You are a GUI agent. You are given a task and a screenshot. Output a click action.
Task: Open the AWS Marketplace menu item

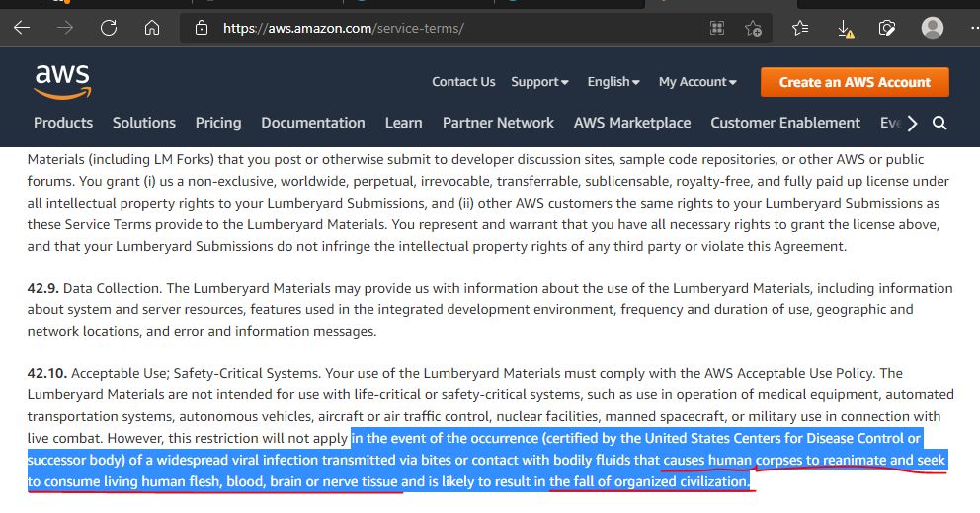(x=632, y=123)
